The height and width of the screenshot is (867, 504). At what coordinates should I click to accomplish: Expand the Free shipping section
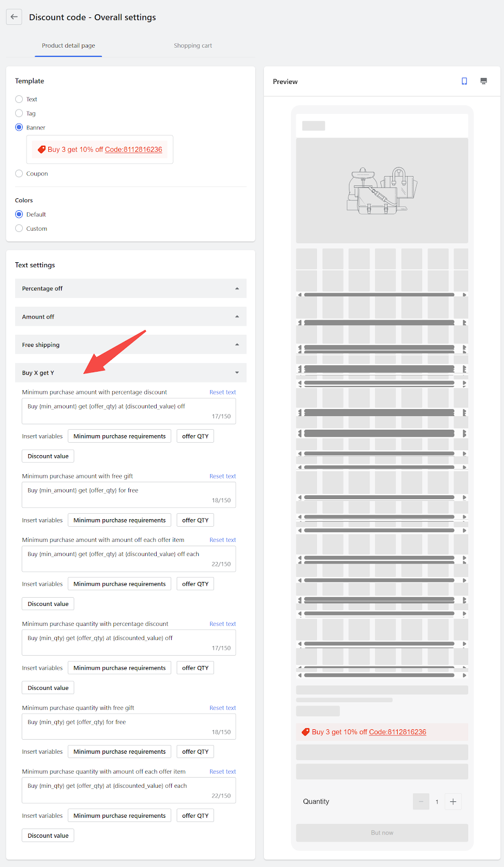131,345
